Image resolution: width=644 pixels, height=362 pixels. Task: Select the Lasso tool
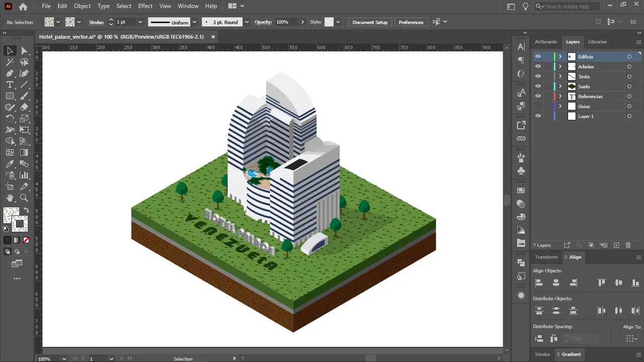pyautogui.click(x=24, y=62)
